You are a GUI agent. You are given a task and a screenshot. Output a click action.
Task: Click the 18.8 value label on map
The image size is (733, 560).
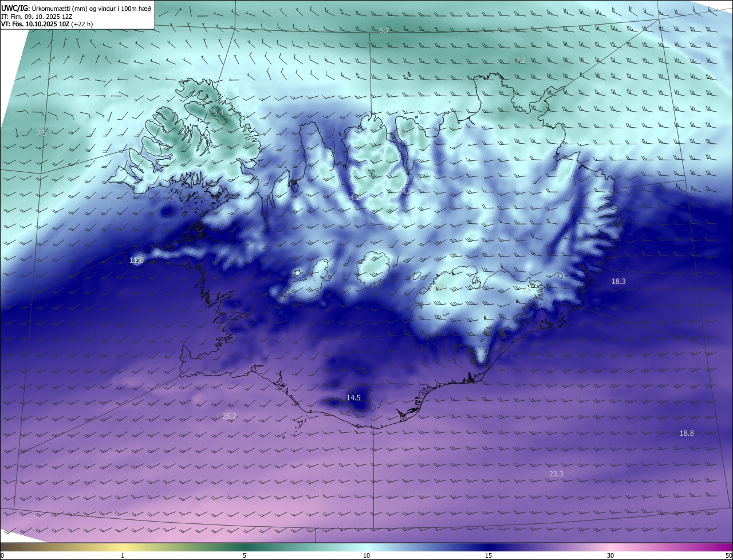[687, 433]
